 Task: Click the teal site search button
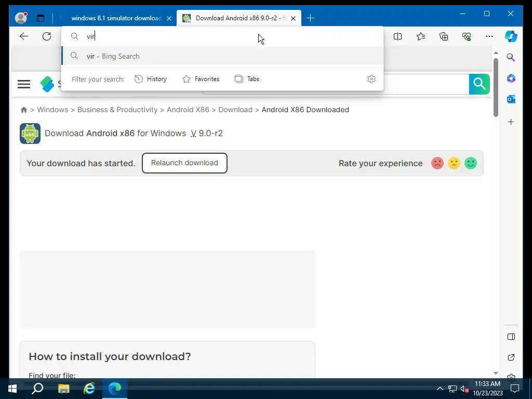479,84
